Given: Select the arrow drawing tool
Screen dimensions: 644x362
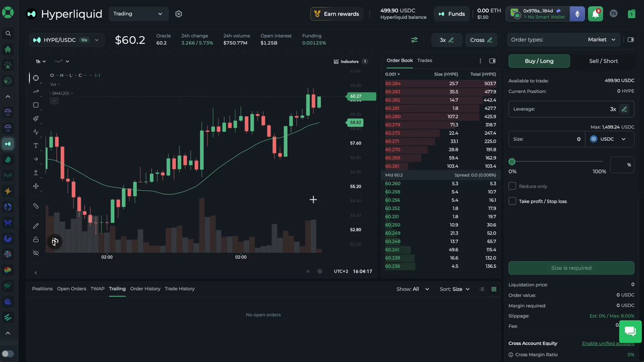Looking at the screenshot, I should click(x=36, y=159).
